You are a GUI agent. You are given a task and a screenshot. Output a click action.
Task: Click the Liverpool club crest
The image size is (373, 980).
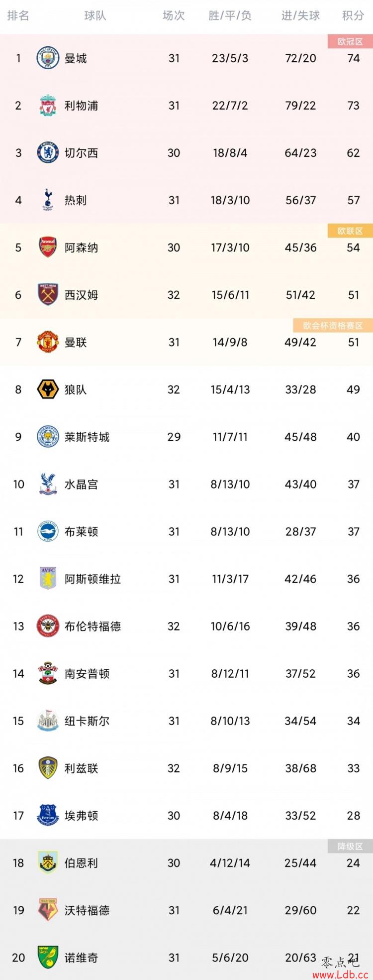48,106
